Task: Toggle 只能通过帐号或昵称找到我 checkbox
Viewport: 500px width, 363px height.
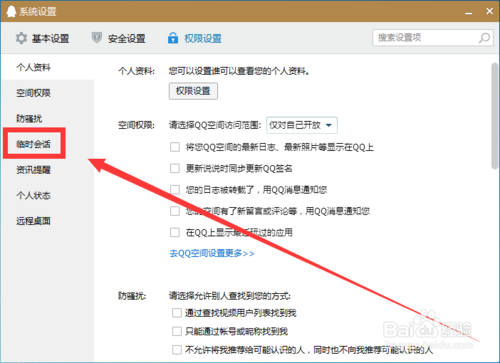Action: click(x=177, y=331)
